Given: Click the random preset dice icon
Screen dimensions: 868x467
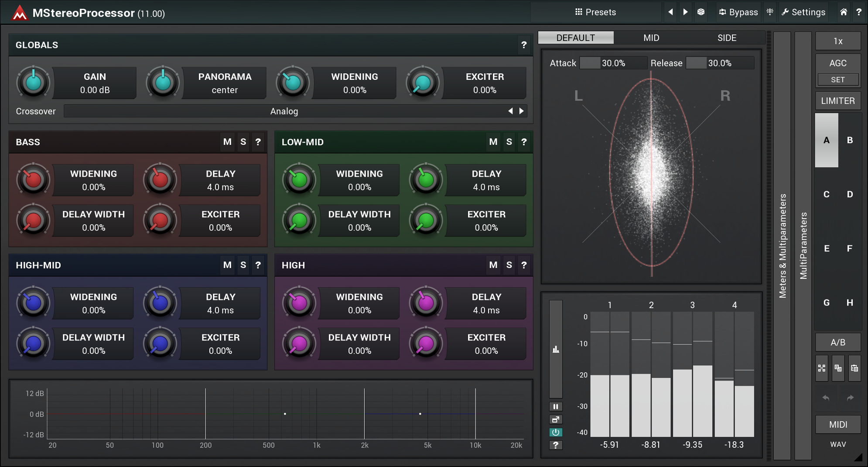Looking at the screenshot, I should coord(701,12).
